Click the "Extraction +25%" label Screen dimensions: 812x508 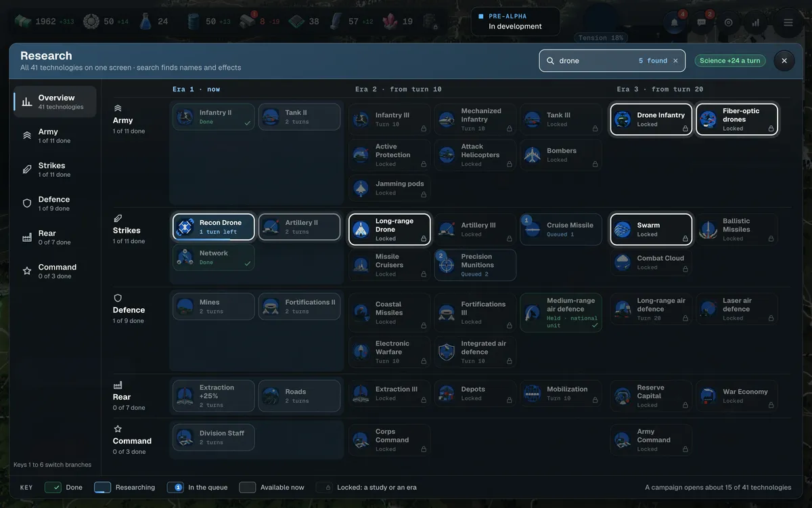click(217, 391)
